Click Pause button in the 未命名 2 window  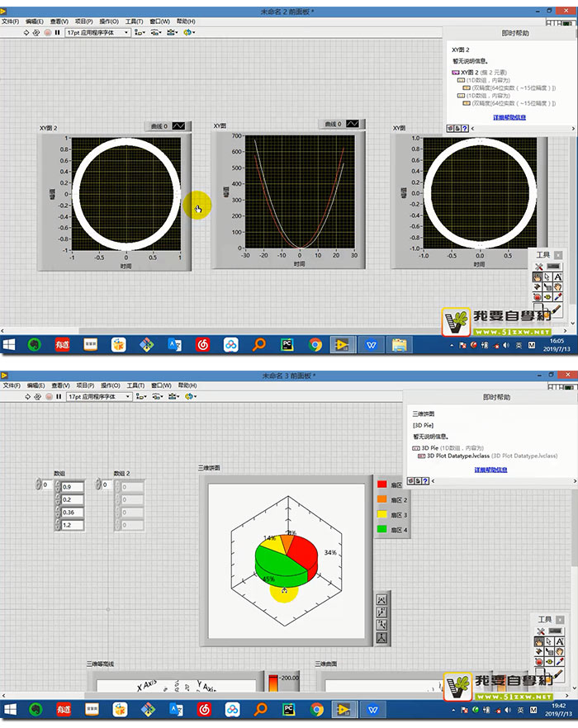click(58, 32)
